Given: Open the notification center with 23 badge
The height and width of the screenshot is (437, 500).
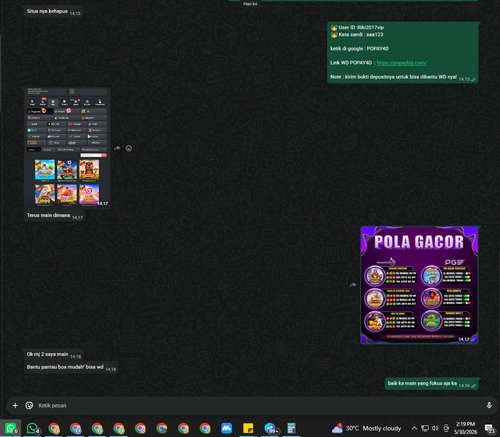Looking at the screenshot, I should click(x=490, y=428).
